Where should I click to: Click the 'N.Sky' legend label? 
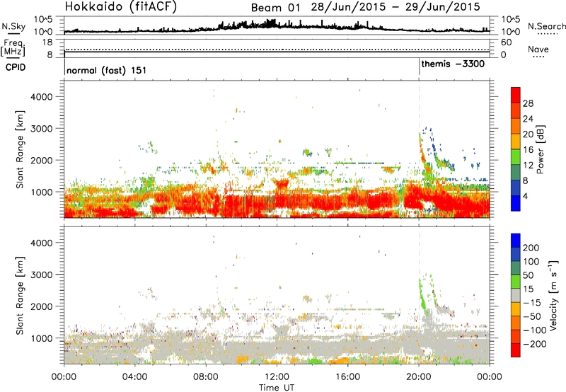coord(13,26)
